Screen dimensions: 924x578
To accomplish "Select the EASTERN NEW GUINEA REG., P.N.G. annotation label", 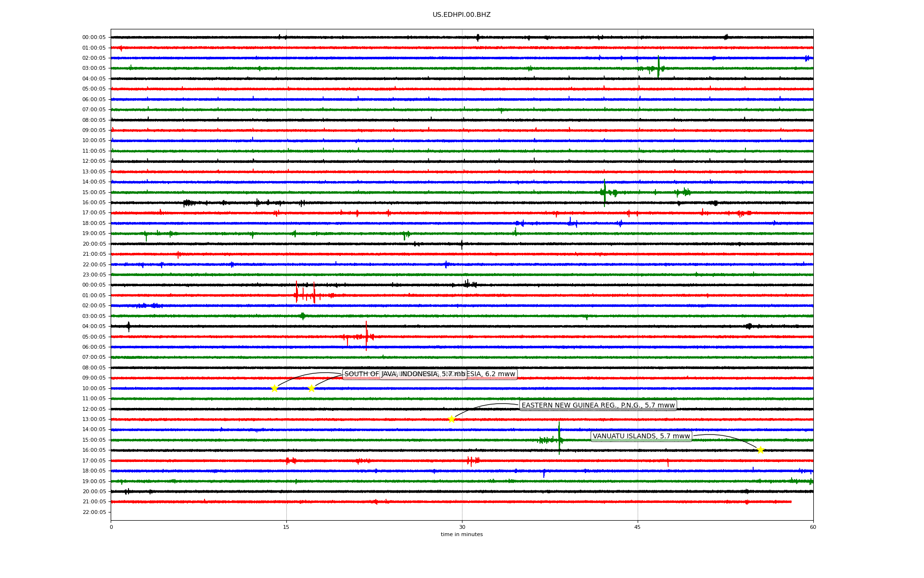I will (x=598, y=405).
